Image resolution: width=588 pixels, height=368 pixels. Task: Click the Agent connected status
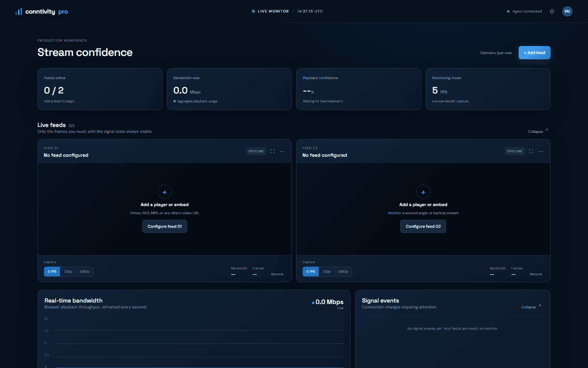point(524,11)
